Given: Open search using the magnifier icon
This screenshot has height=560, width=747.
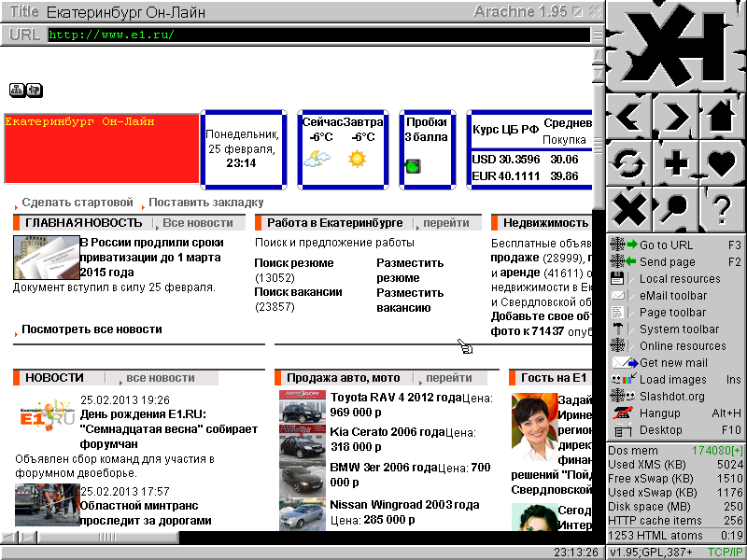Looking at the screenshot, I should click(x=675, y=209).
